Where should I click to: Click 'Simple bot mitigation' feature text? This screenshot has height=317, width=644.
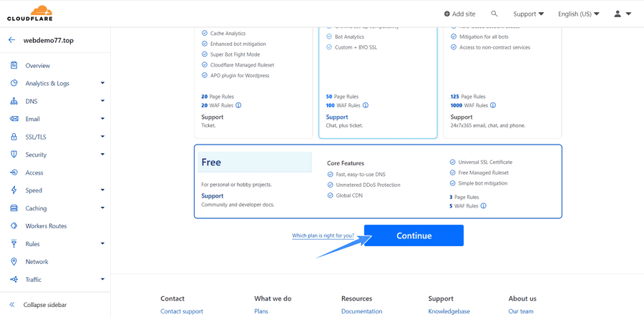tap(482, 183)
